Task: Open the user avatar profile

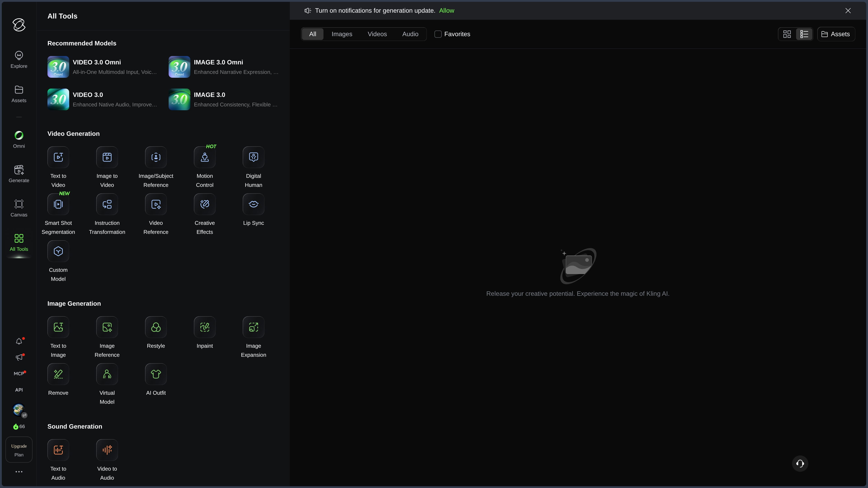Action: [19, 410]
